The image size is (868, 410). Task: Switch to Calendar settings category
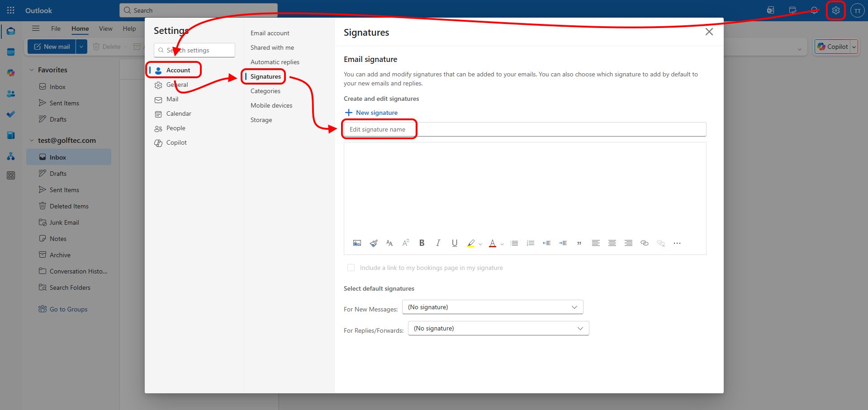(x=179, y=113)
